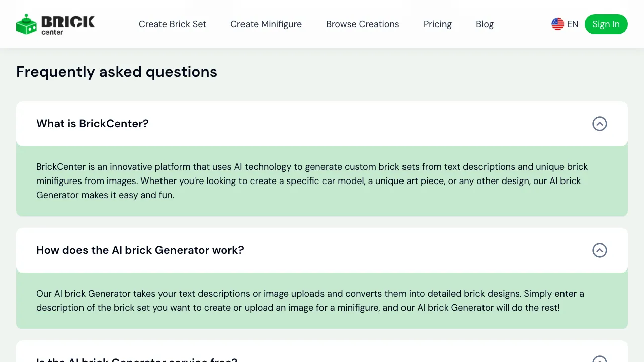Open Create Brick Set

tap(173, 24)
